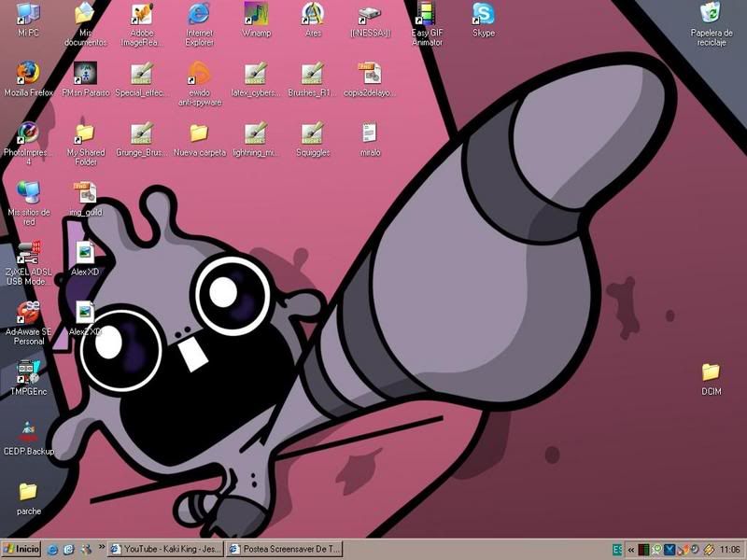Select the Alex2XD image file
This screenshot has height=560, width=747.
85,318
